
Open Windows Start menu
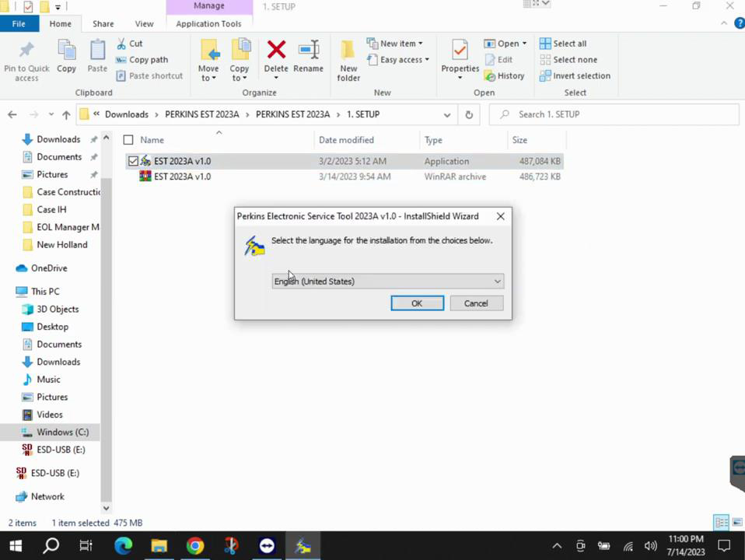click(16, 546)
